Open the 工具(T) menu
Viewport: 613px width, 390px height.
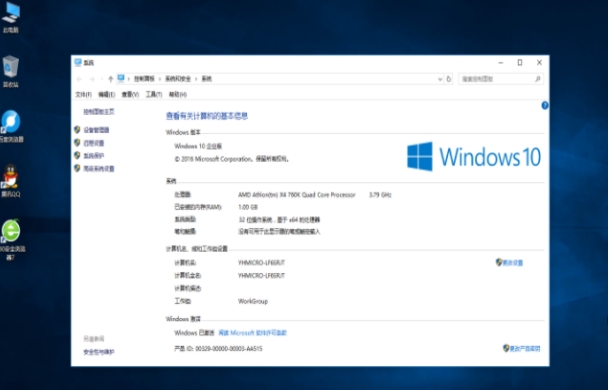[154, 95]
